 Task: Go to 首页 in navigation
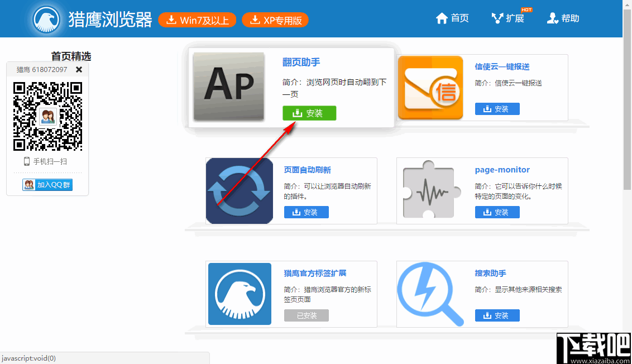(x=452, y=18)
